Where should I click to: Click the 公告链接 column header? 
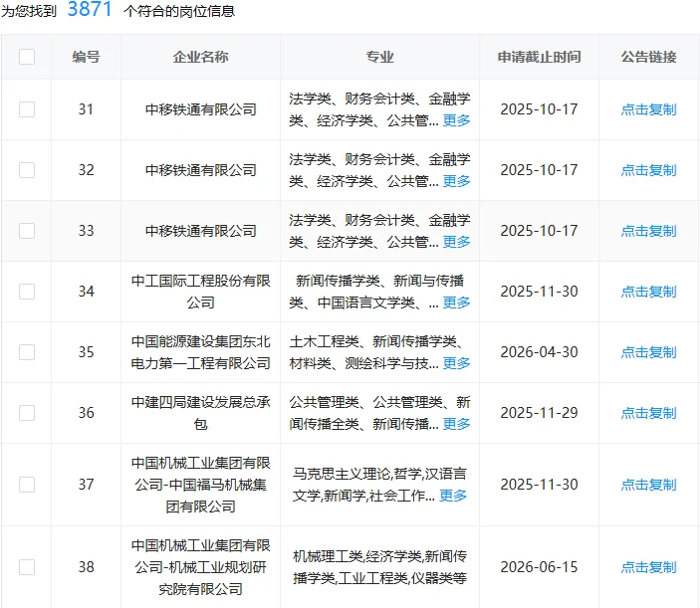pos(648,57)
